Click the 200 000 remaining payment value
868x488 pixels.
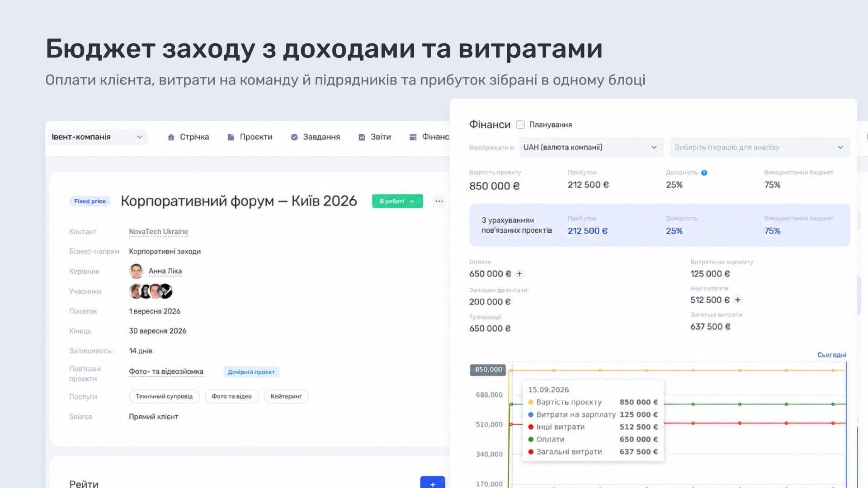(x=490, y=302)
